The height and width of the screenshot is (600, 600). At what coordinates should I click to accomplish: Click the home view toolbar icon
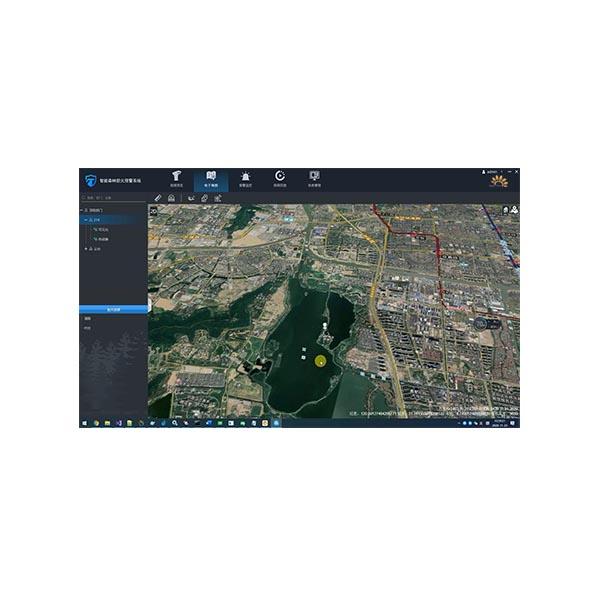[x=172, y=198]
